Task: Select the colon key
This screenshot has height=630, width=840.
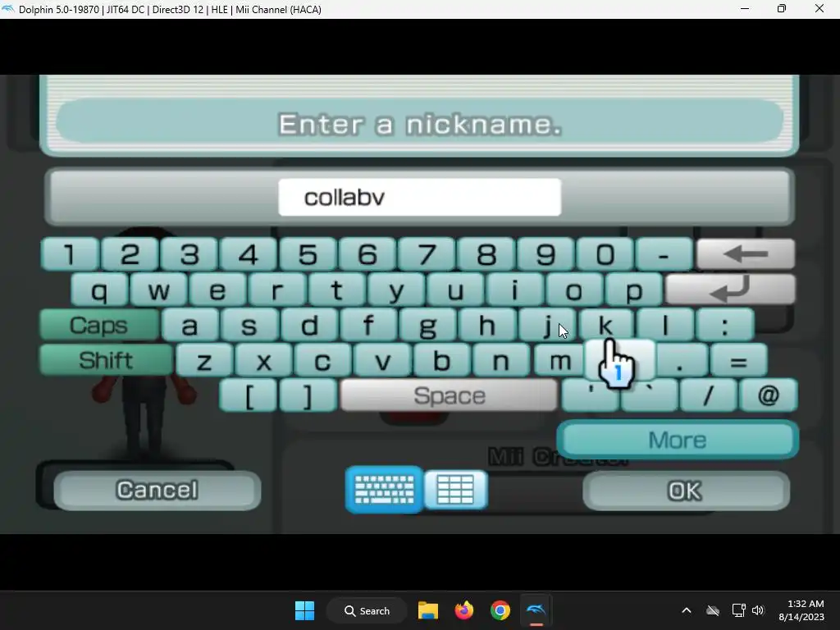Action: (725, 325)
